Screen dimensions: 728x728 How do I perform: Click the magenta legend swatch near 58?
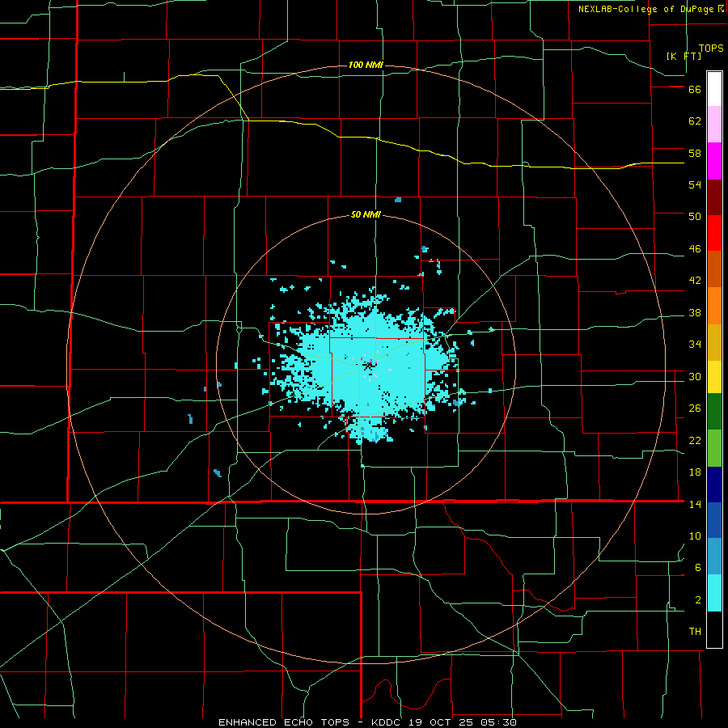[x=714, y=161]
